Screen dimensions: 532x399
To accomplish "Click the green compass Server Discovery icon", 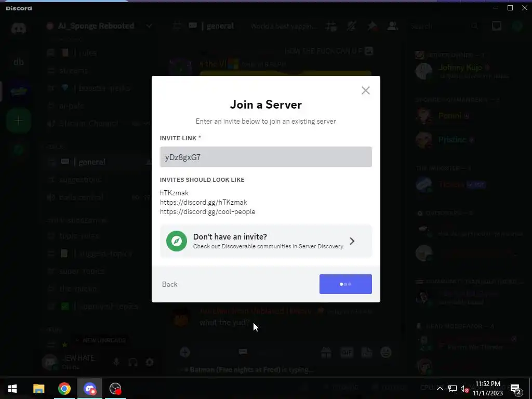I will pos(177,241).
